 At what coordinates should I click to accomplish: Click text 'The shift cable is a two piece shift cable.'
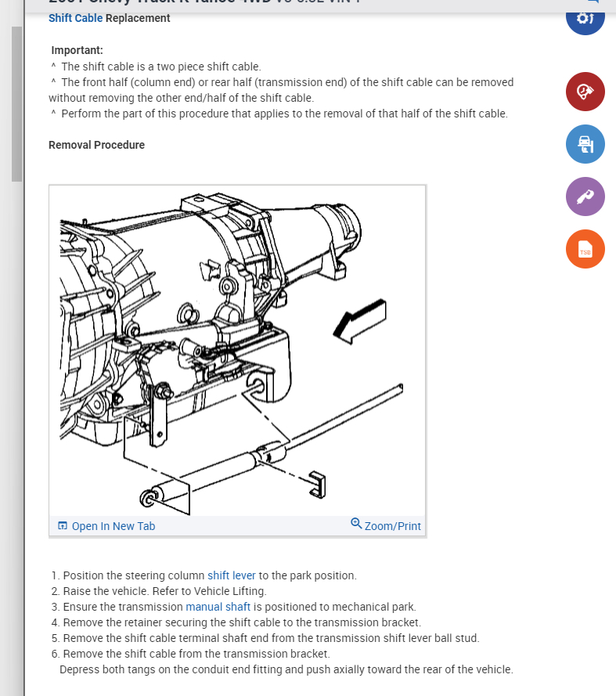tap(161, 67)
